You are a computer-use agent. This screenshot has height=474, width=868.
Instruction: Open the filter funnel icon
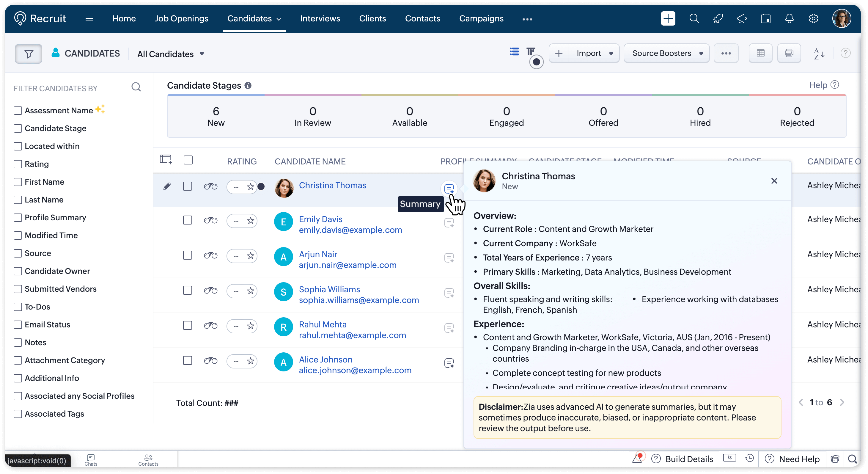click(28, 54)
